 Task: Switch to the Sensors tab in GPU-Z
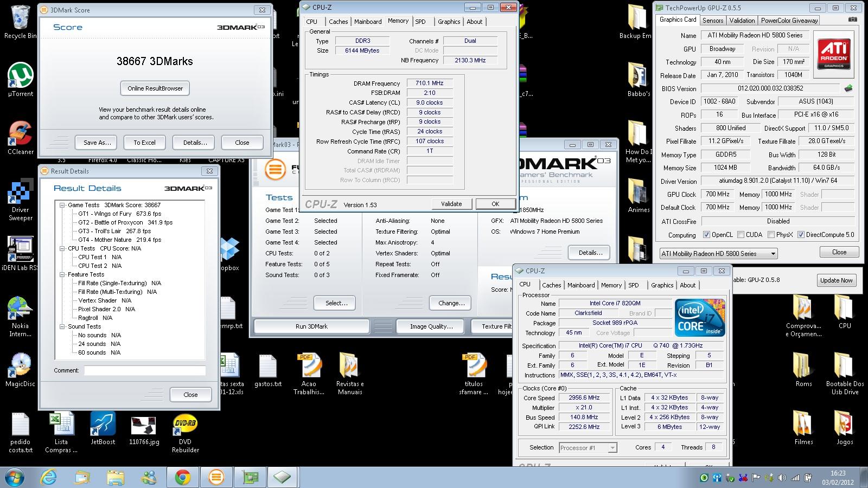pos(713,21)
